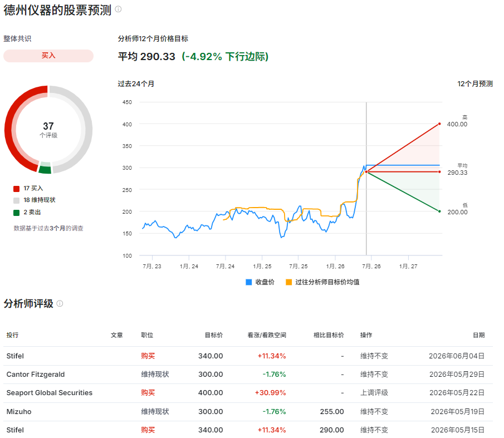Click the 上调评级 action cell
Screen dimensions: 504x438
[x=374, y=393]
